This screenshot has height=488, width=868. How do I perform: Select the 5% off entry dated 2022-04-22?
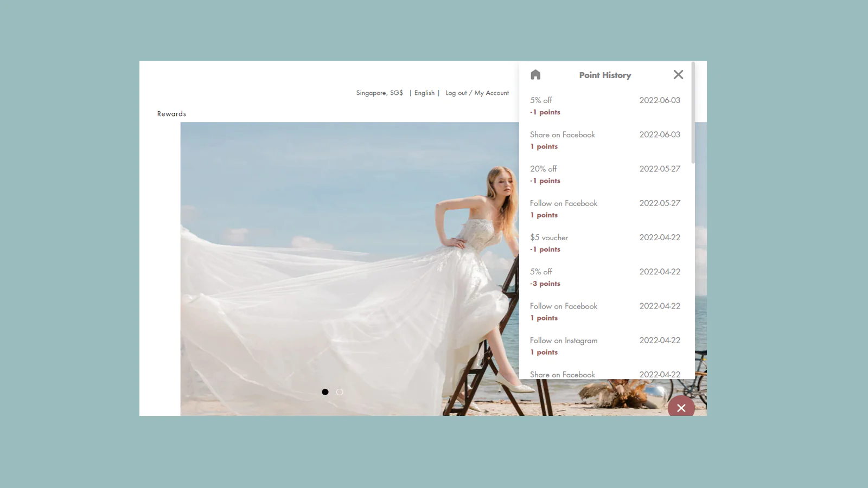pos(605,277)
